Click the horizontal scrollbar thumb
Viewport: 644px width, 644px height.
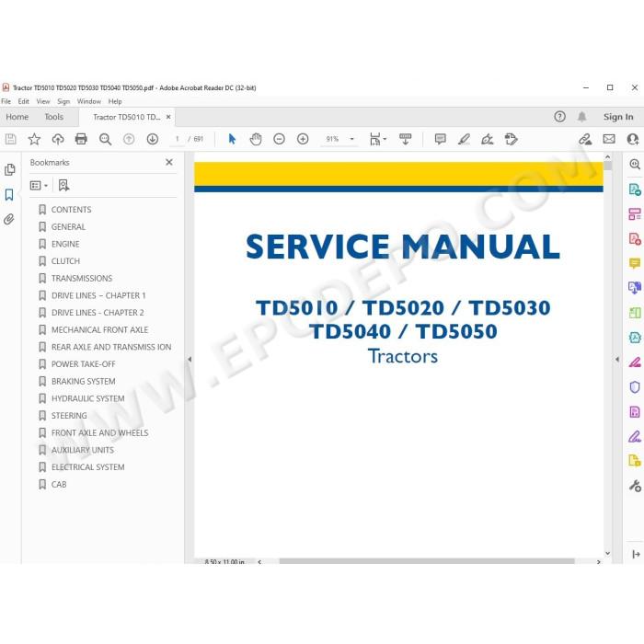pos(427,561)
